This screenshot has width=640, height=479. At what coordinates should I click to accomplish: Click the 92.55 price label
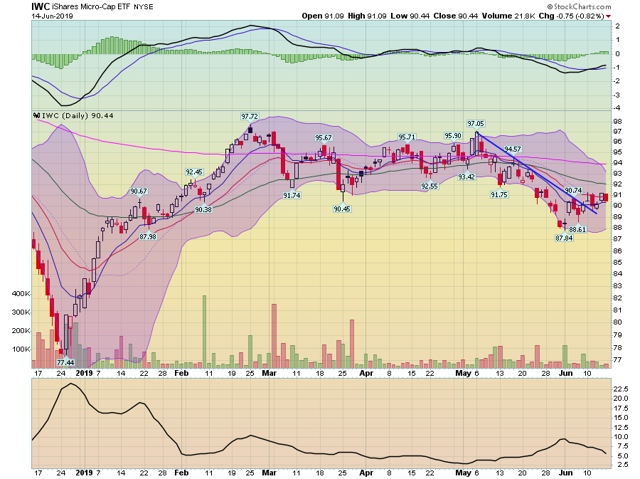(429, 186)
